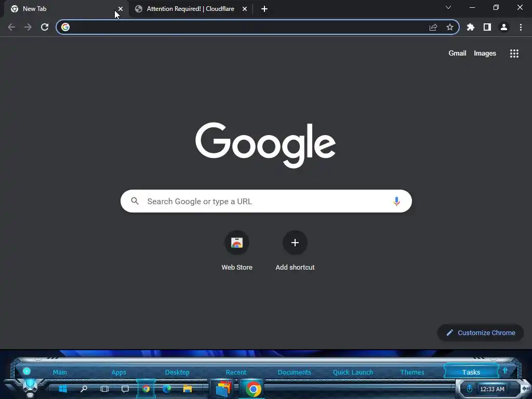Open the Main tab in the dock
The width and height of the screenshot is (532, 399).
coord(60,372)
